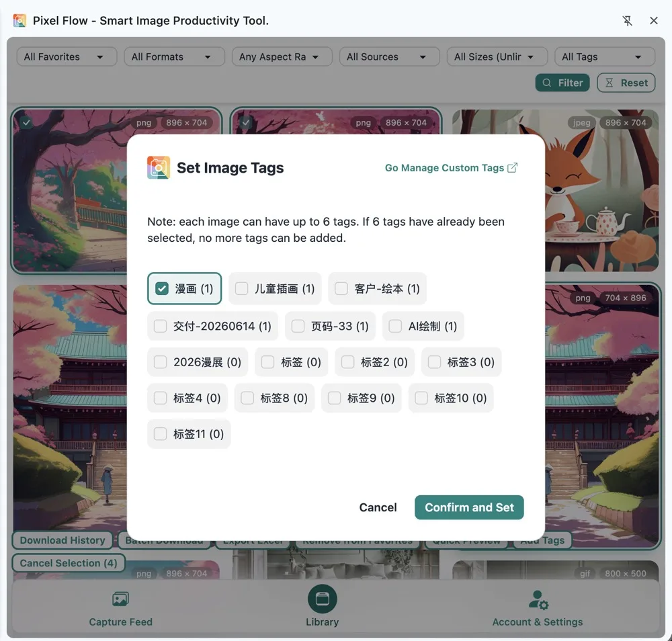Click the hourglass icon in Reset button
This screenshot has width=672, height=641.
click(609, 83)
